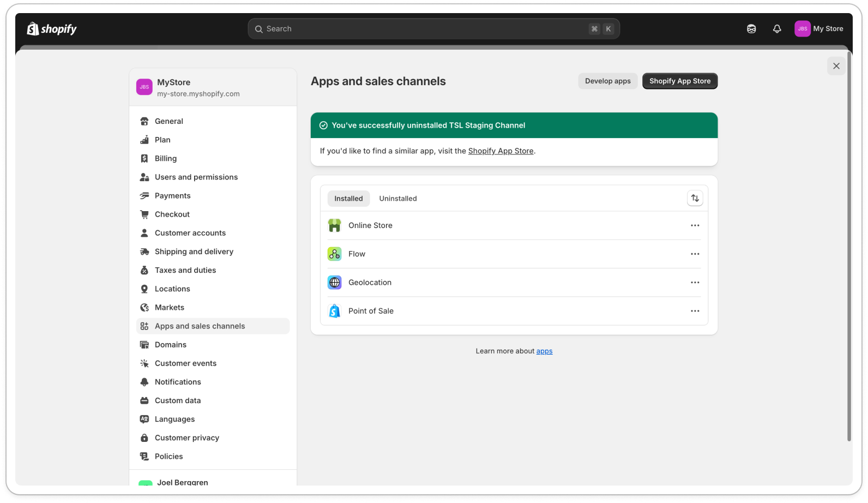The image size is (868, 503).
Task: Follow the Shopify App Store link in banner
Action: click(x=501, y=151)
